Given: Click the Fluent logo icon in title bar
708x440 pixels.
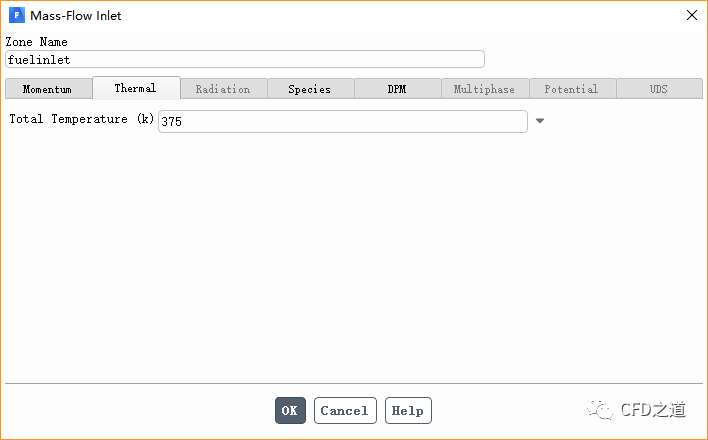Looking at the screenshot, I should 15,16.
